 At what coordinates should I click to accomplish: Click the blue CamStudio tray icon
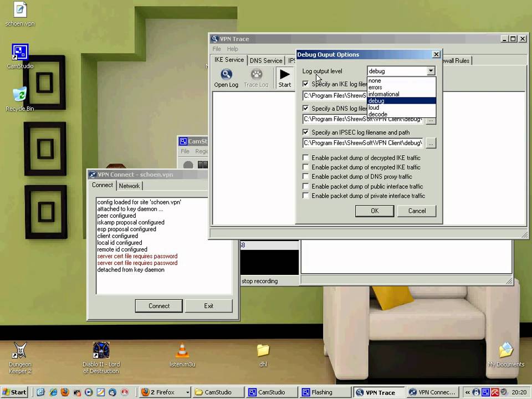pyautogui.click(x=485, y=392)
